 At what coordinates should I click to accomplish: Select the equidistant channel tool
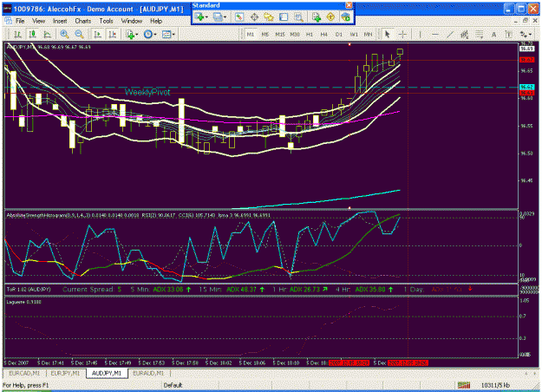[x=464, y=34]
